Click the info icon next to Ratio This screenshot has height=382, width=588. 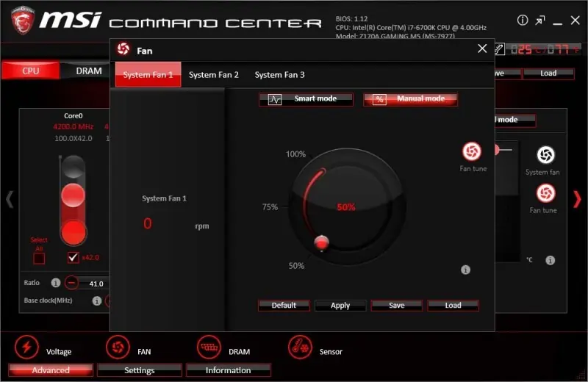pyautogui.click(x=56, y=283)
